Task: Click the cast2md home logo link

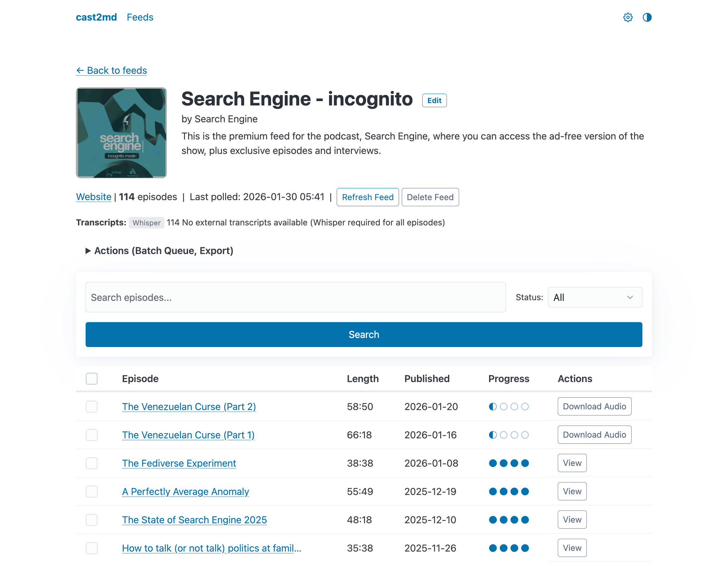Action: (96, 17)
